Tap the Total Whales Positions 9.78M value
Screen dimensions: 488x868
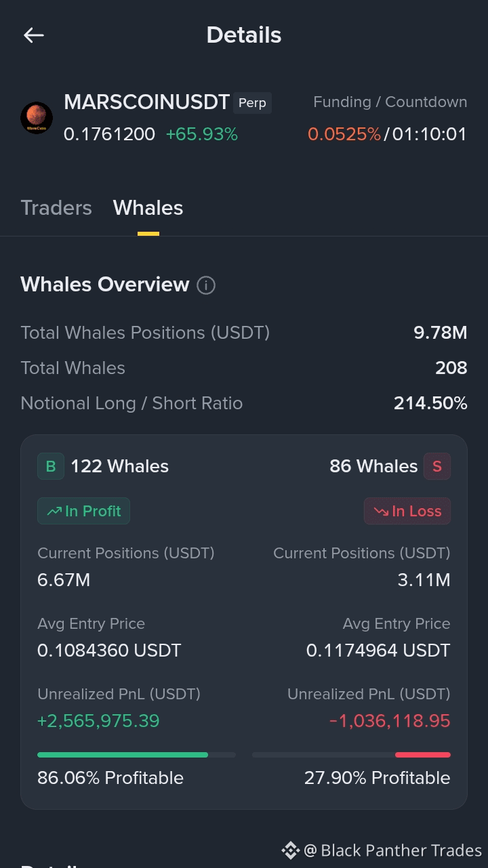point(441,333)
